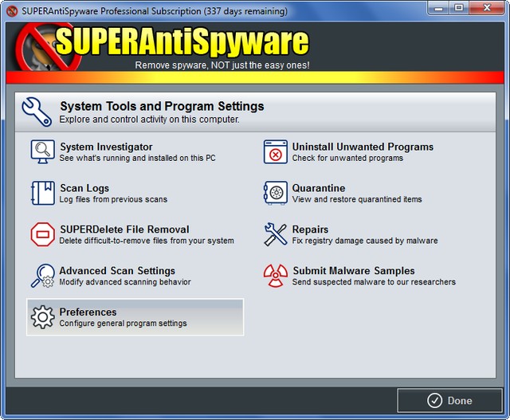The width and height of the screenshot is (510, 420).
Task: Click the System Tools wrench header icon
Action: (37, 111)
